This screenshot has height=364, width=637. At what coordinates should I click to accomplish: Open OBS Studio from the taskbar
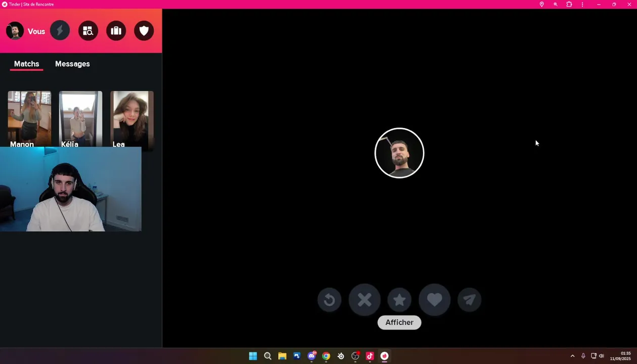click(355, 356)
